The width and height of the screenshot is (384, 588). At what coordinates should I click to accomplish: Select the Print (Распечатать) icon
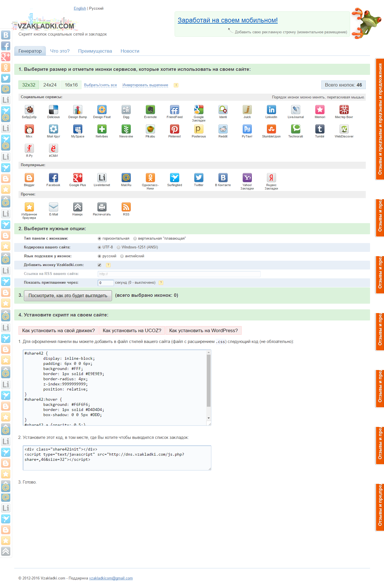click(x=102, y=207)
